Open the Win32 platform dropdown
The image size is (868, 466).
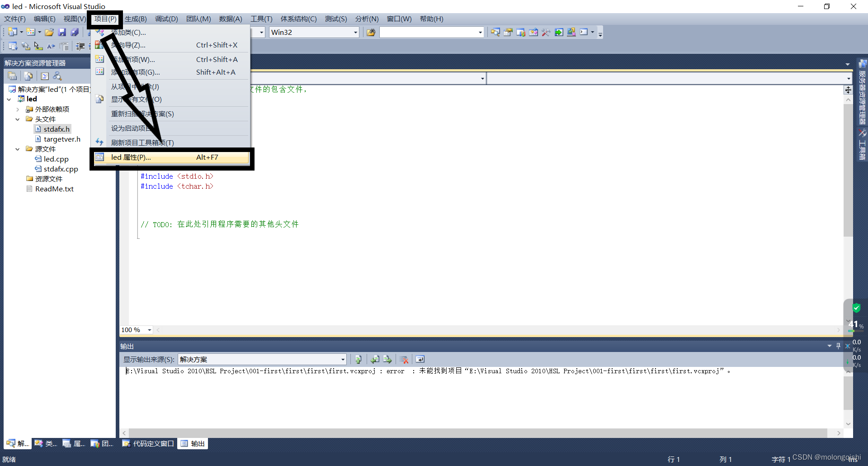355,32
